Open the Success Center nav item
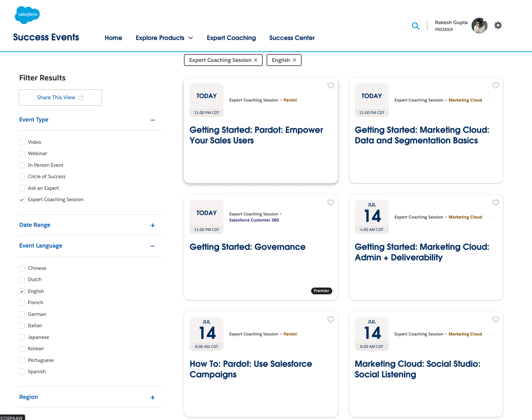The image size is (532, 420). click(x=292, y=38)
